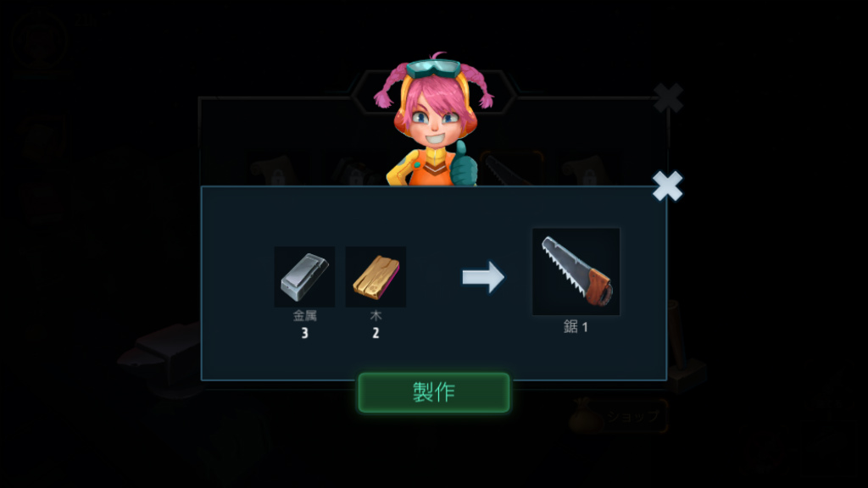
Task: Click the 木 ingredient label
Action: (376, 316)
